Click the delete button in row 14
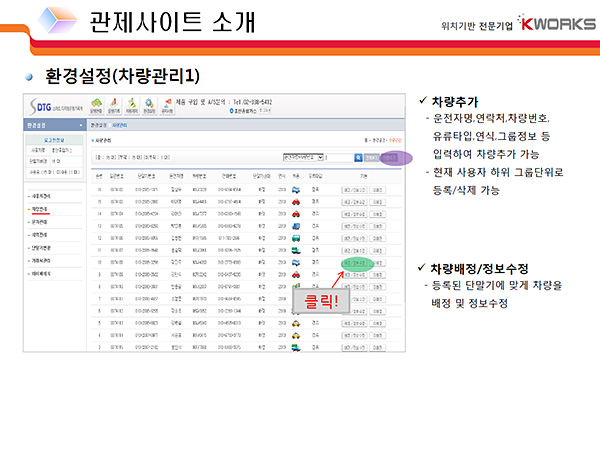This screenshot has height=450, width=600. (377, 214)
